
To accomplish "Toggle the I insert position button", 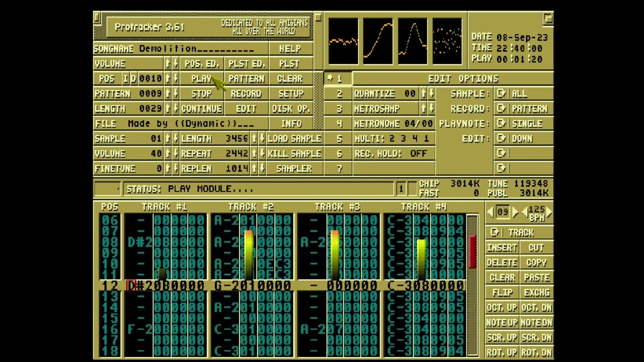I will pyautogui.click(x=126, y=78).
